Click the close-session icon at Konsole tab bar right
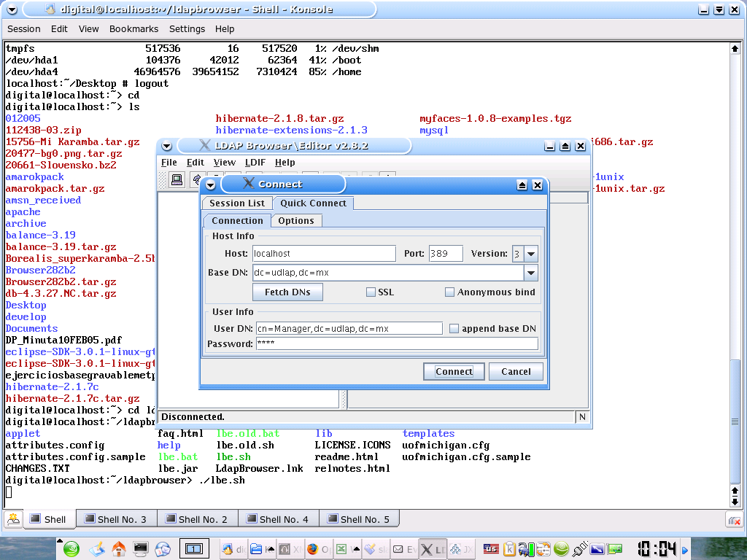Viewport: 747px width, 560px height. pyautogui.click(x=735, y=520)
